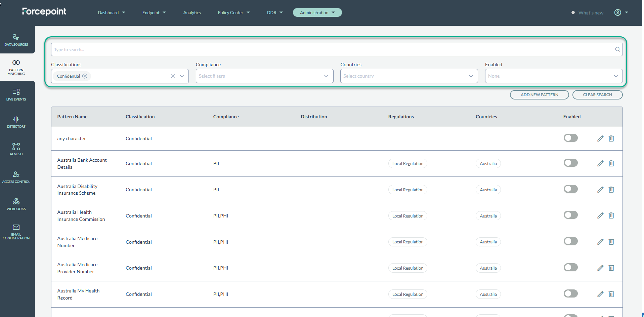Edit Australia Medicare Number pattern
Viewport: 644px width, 317px height.
[x=600, y=242]
